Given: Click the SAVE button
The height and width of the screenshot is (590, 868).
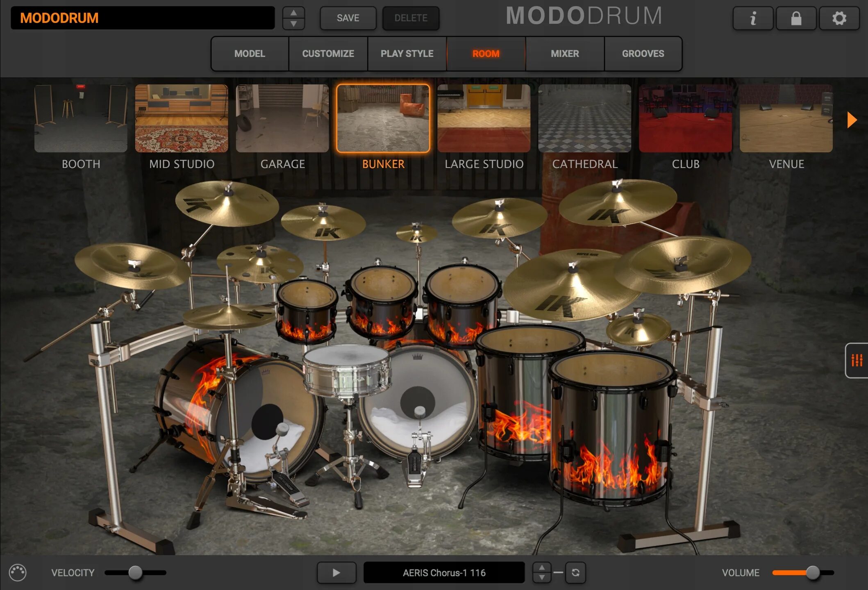Looking at the screenshot, I should click(x=348, y=18).
